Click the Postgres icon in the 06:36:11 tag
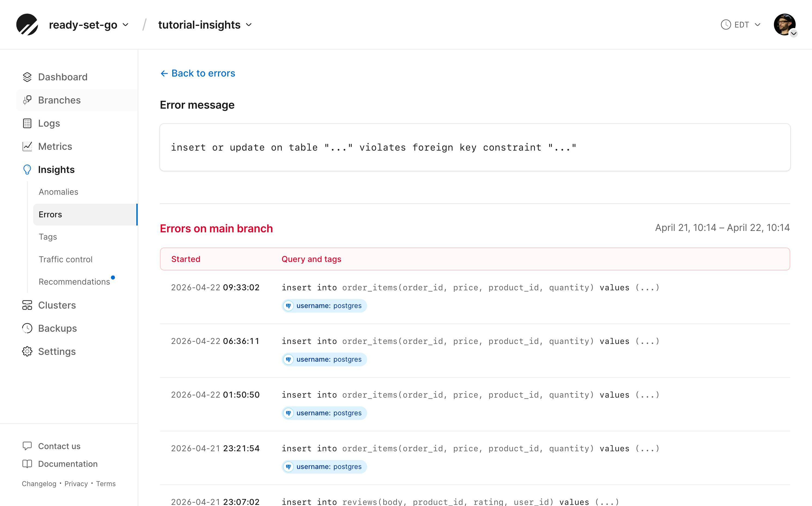812x506 pixels. [x=288, y=359]
